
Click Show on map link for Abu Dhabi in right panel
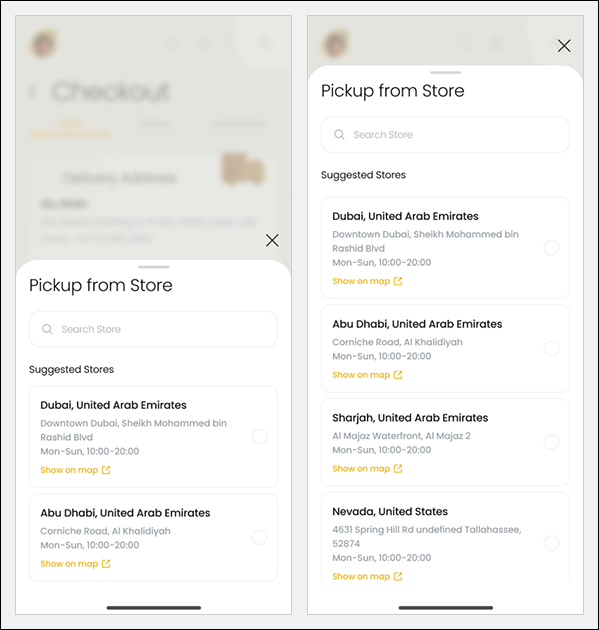click(361, 375)
